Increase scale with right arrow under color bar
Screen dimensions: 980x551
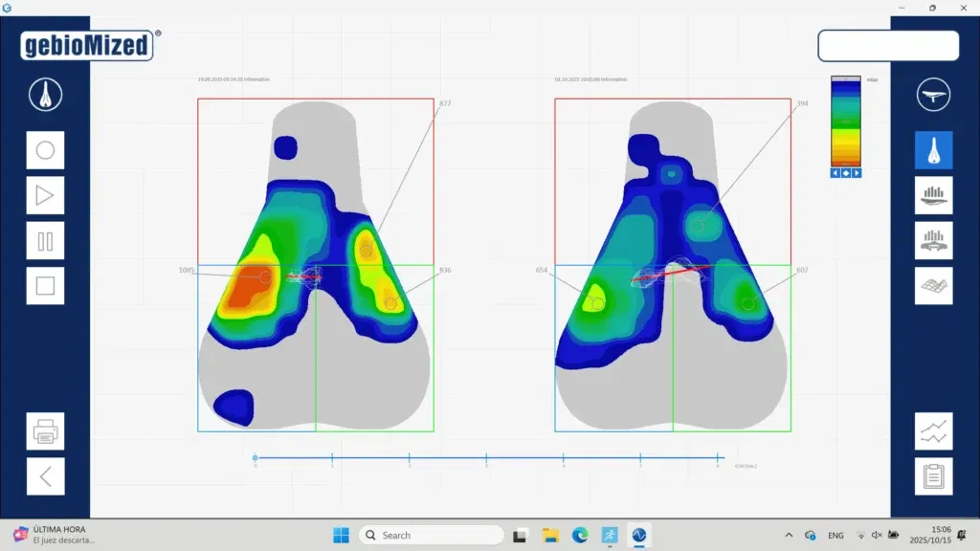point(855,173)
